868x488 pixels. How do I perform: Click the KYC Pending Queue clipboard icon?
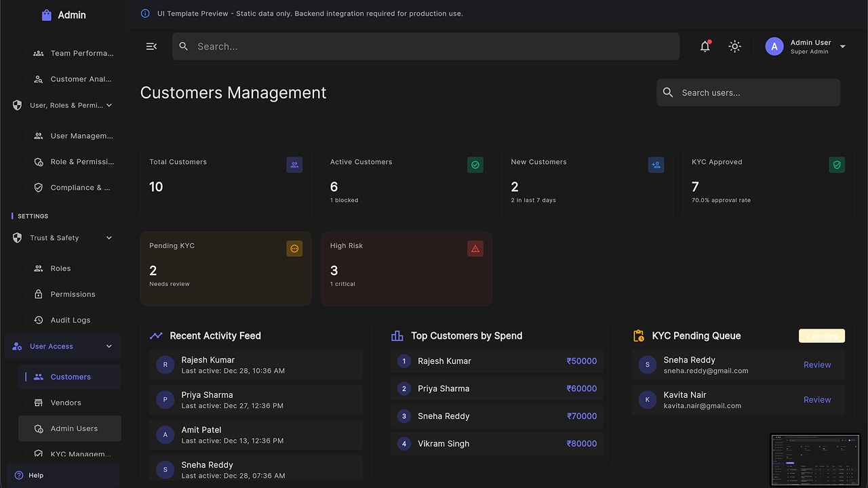click(x=639, y=335)
